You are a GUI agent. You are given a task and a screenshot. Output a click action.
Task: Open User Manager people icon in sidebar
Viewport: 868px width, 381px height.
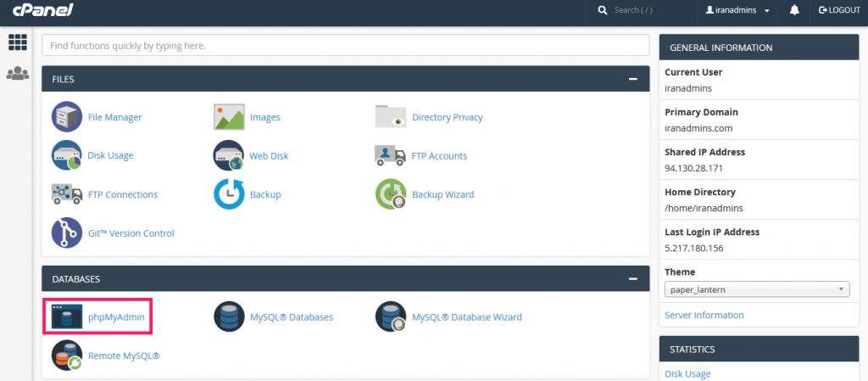coord(18,74)
